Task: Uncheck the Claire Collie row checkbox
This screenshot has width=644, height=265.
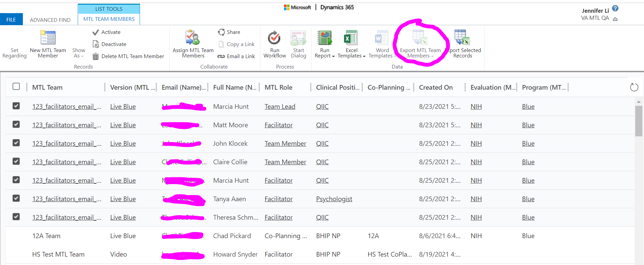Action: 16,162
